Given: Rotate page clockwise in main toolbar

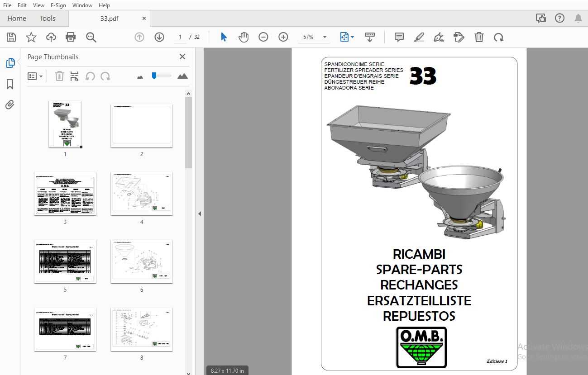Looking at the screenshot, I should point(499,37).
